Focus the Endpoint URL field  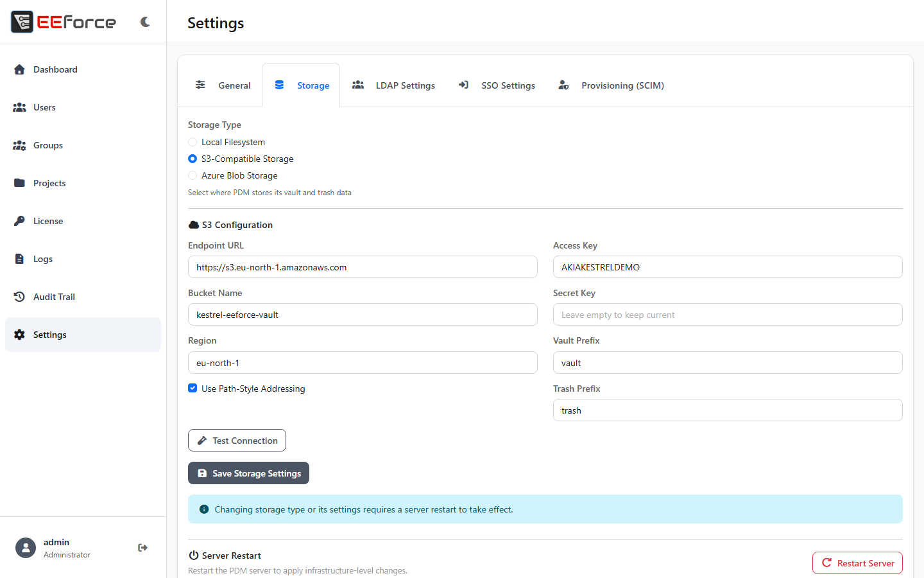pos(363,267)
